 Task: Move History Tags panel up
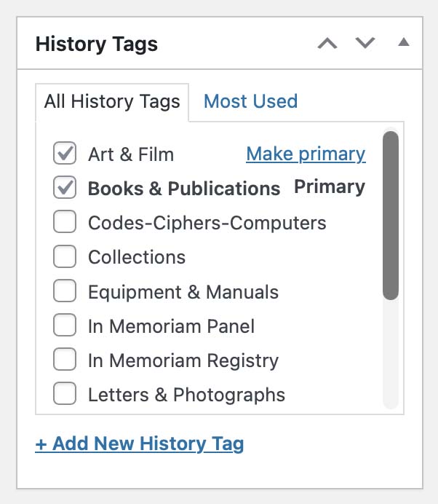pyautogui.click(x=327, y=43)
